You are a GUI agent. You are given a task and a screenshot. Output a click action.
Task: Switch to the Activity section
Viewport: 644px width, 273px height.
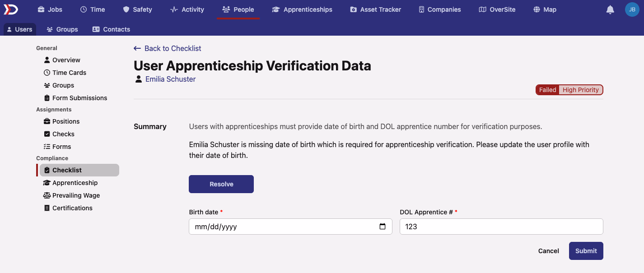pos(187,9)
